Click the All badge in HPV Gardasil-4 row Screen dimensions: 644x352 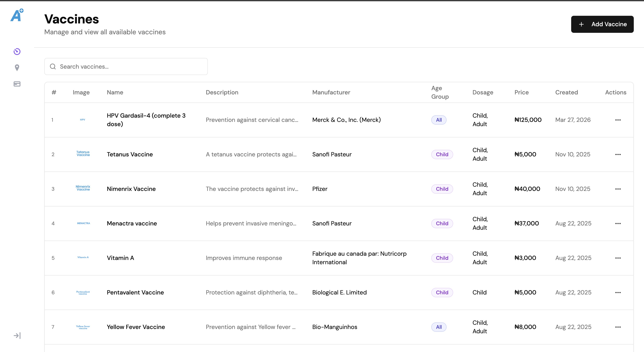click(439, 120)
